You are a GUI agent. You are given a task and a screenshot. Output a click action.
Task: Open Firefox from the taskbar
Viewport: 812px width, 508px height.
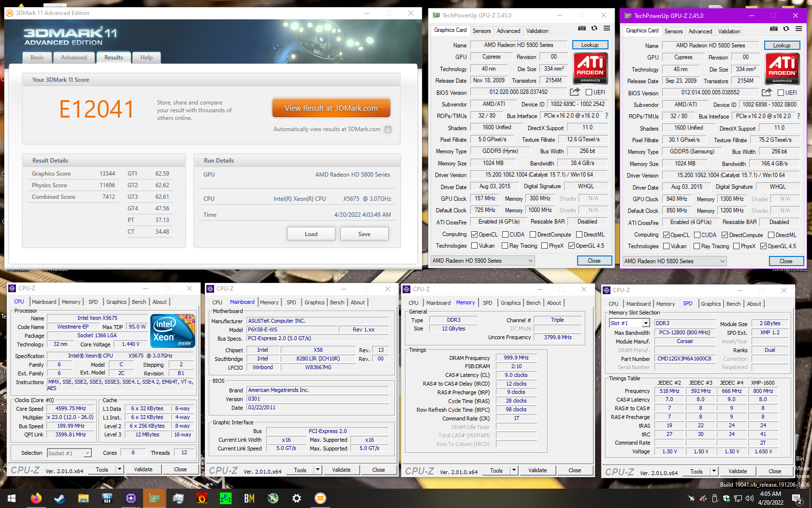(36, 498)
